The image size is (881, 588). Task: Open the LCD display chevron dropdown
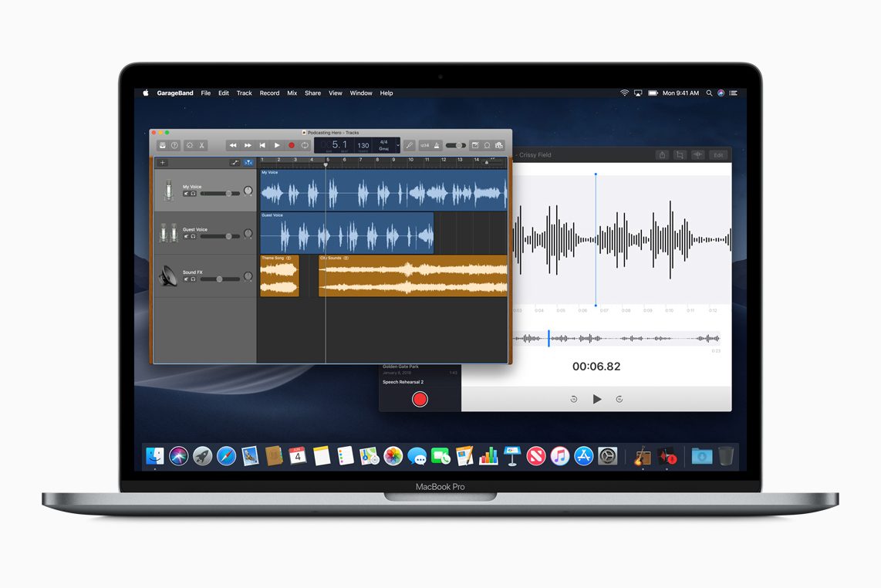point(398,145)
